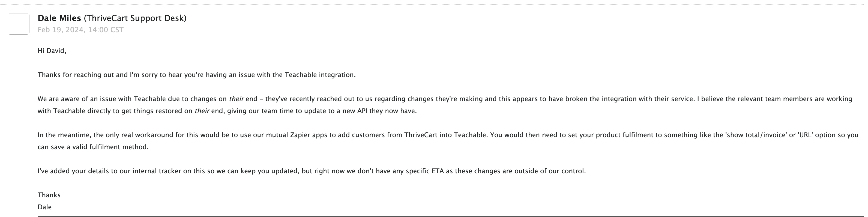Click the blank avatar thumbnail beside Dale Miles
This screenshot has width=868, height=217.
click(x=19, y=24)
